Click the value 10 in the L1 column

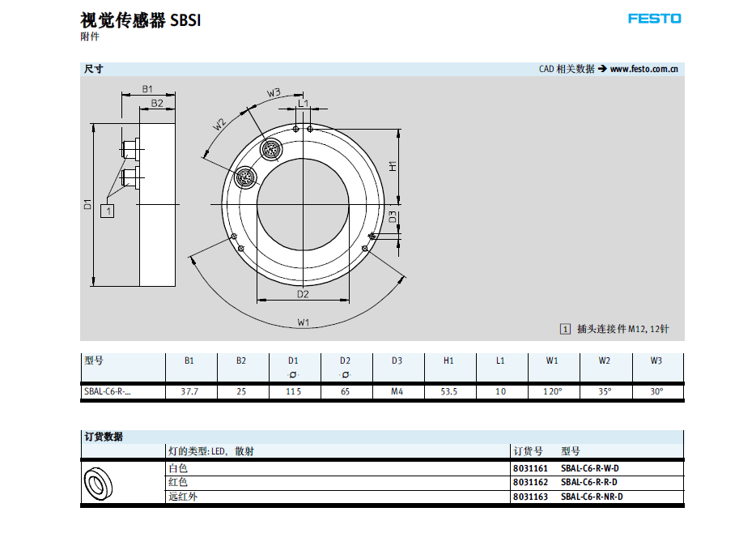[500, 391]
